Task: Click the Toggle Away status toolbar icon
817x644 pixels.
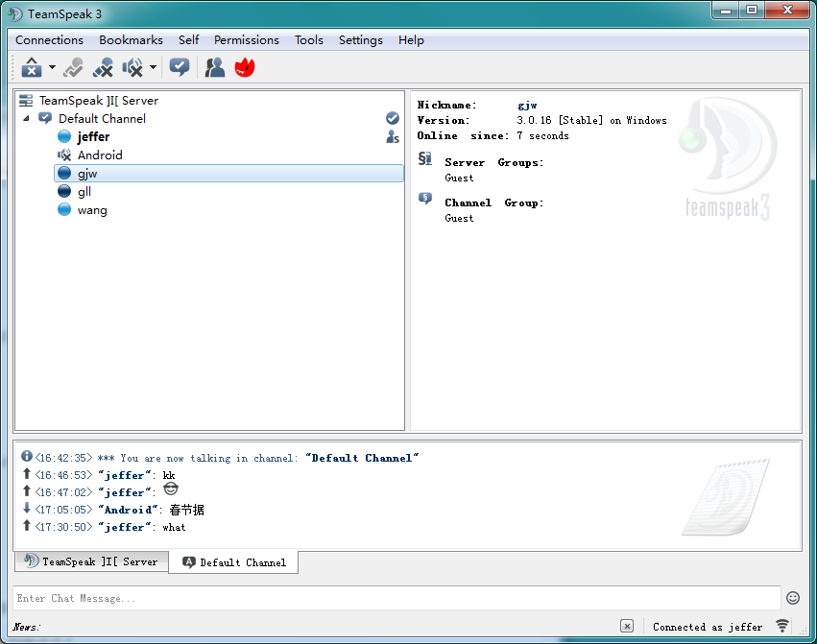Action: point(73,67)
